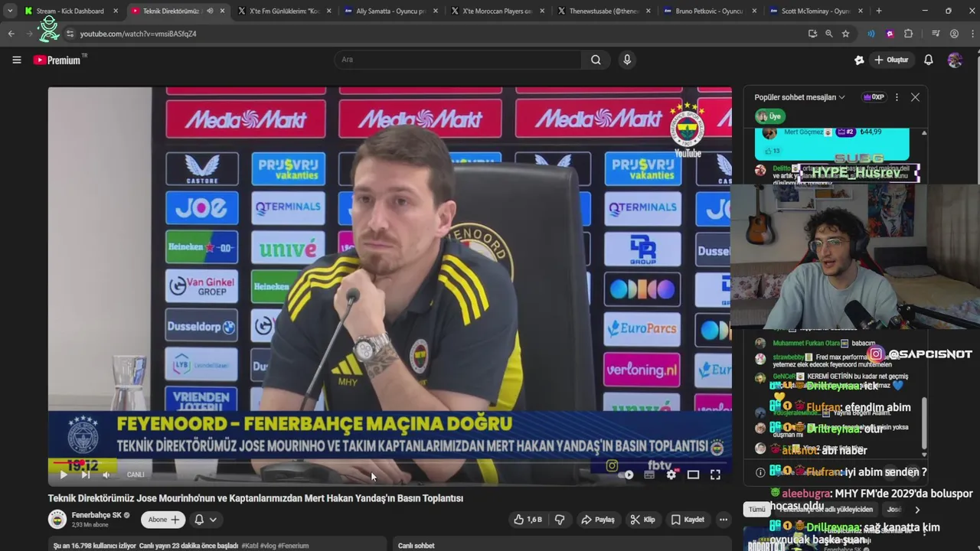
Task: Focus the Ara search field
Action: [457, 60]
